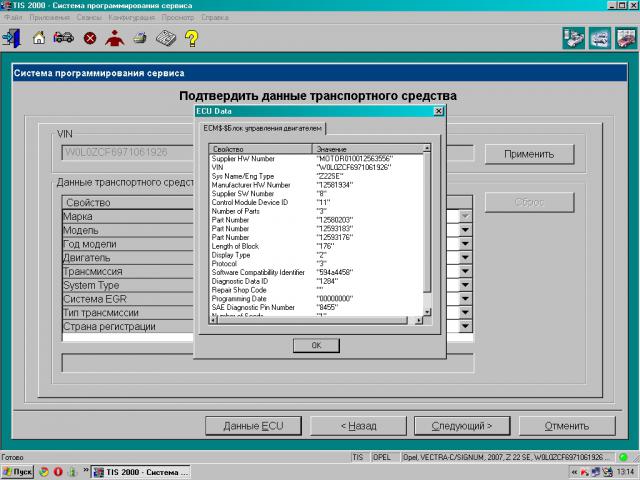Go back with the Назад button
This screenshot has height=480, width=640.
point(358,426)
